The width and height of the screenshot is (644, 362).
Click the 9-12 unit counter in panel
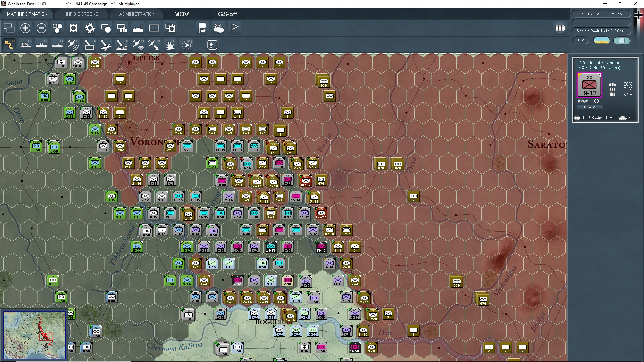589,85
